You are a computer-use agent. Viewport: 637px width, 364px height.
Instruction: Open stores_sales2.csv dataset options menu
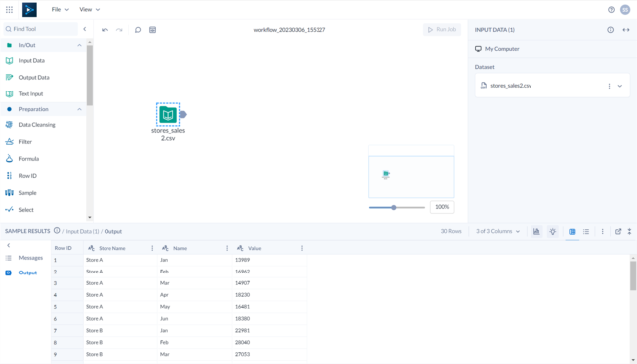[x=609, y=86]
